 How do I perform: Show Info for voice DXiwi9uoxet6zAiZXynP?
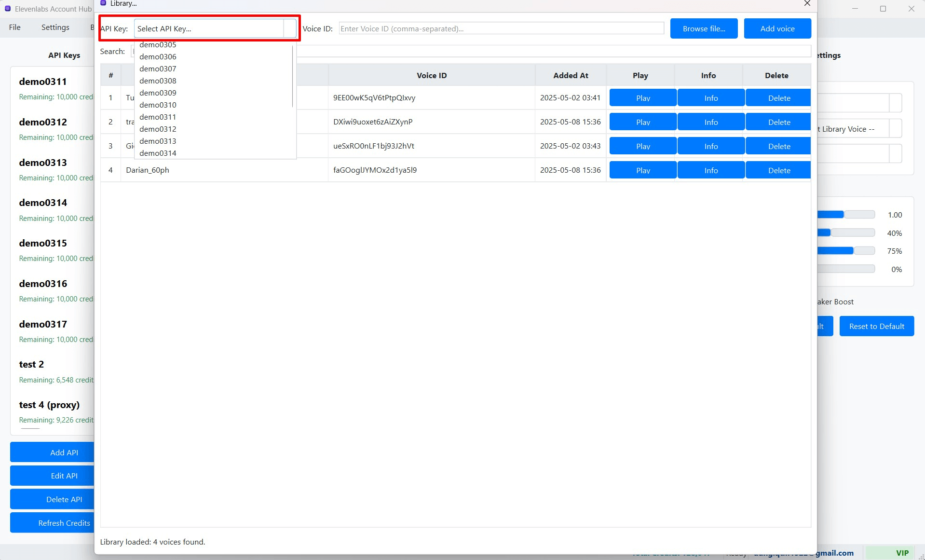[x=711, y=122]
